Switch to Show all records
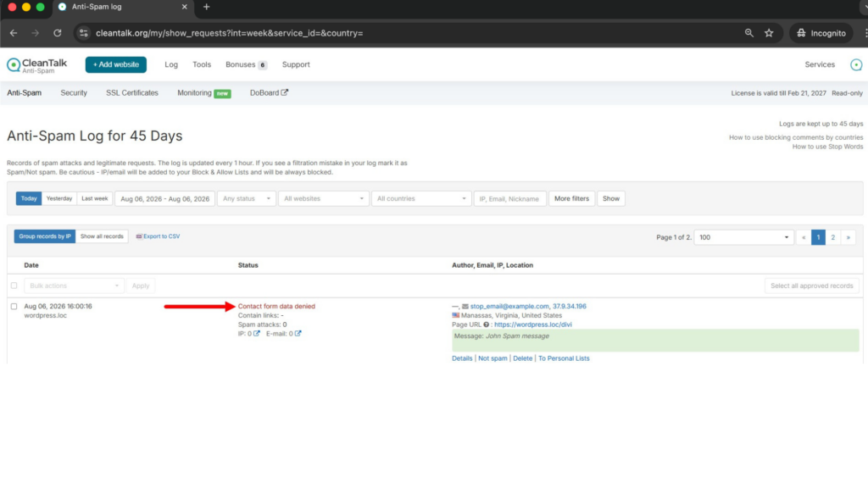This screenshot has height=488, width=868. coord(102,236)
